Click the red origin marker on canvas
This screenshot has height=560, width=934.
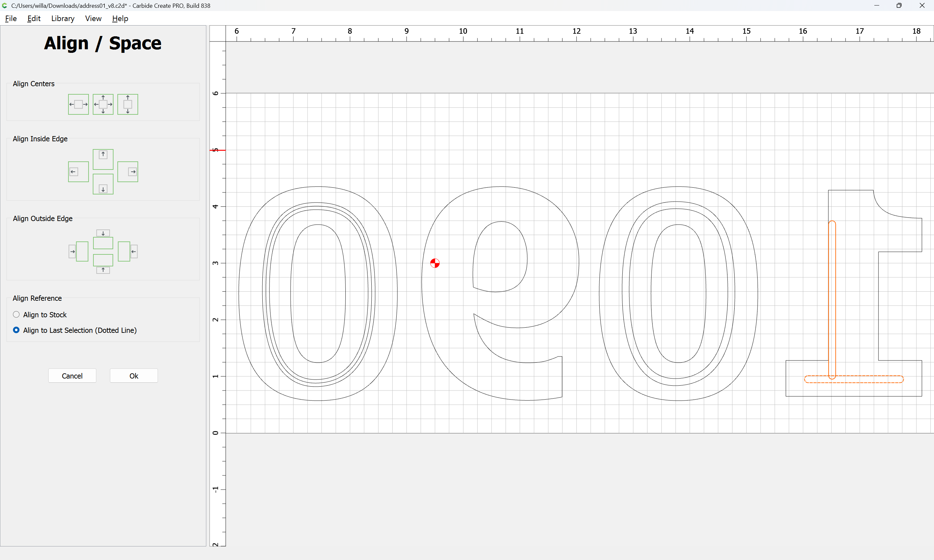point(435,263)
